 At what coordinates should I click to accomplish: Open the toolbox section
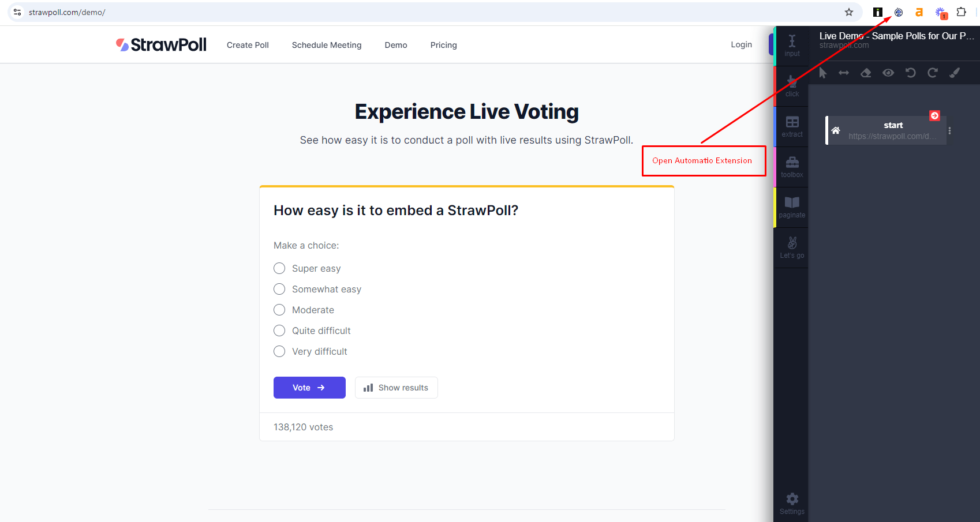tap(791, 166)
